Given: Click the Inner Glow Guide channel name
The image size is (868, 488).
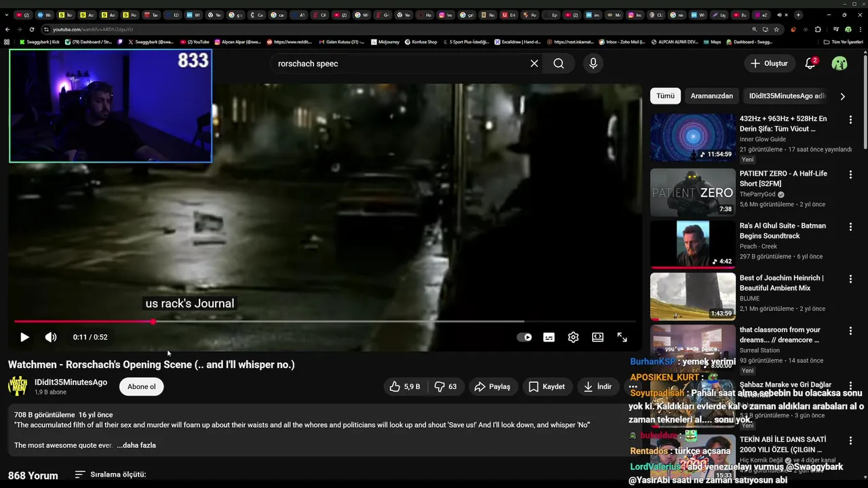Looking at the screenshot, I should click(x=763, y=140).
